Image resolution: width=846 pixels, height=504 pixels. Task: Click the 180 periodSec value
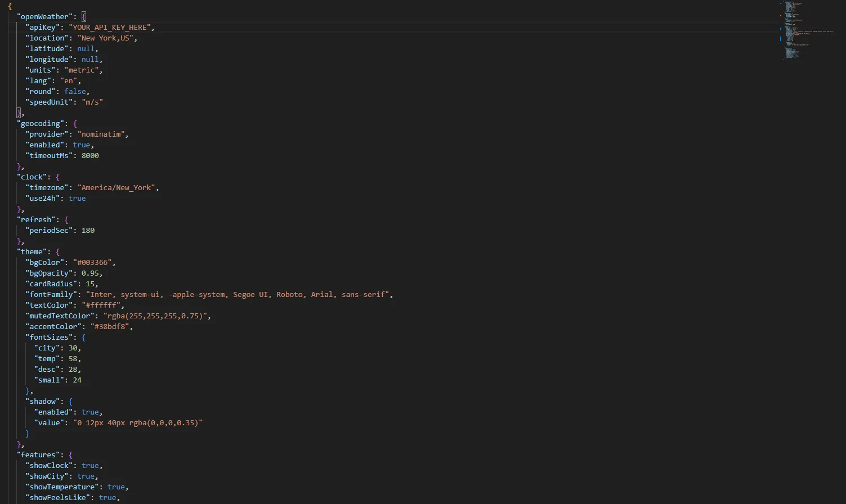click(x=88, y=230)
